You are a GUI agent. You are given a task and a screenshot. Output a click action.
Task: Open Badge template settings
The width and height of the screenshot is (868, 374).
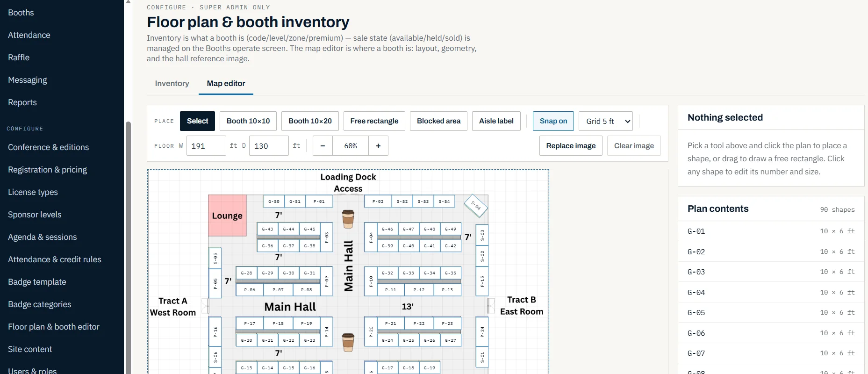[37, 282]
